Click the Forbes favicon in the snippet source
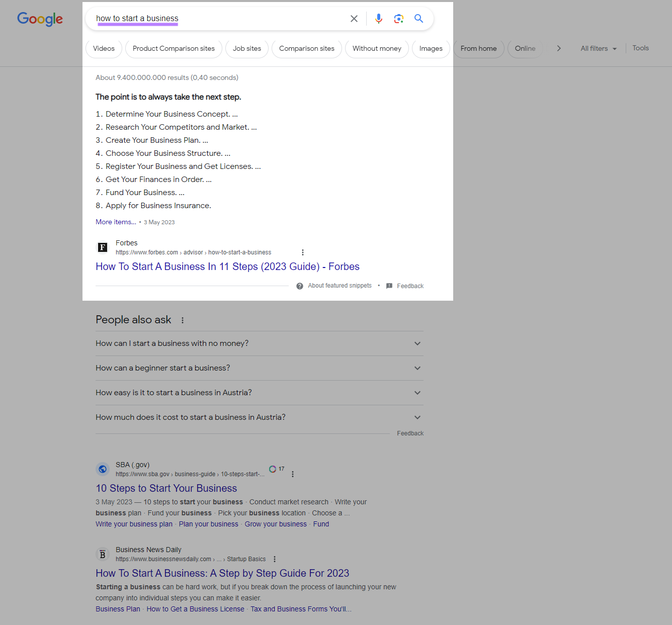 [102, 247]
